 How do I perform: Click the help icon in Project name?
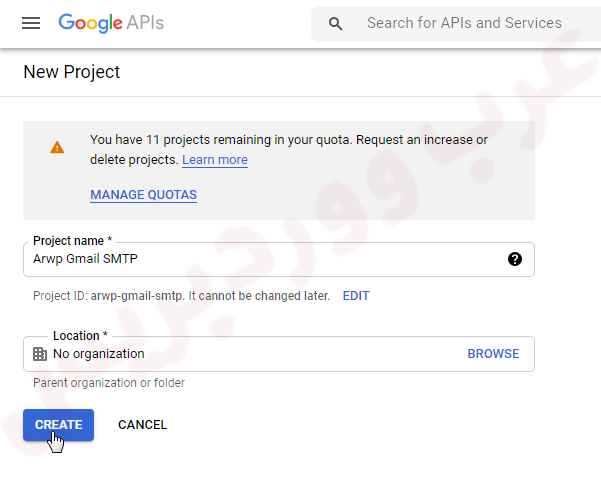[x=515, y=259]
